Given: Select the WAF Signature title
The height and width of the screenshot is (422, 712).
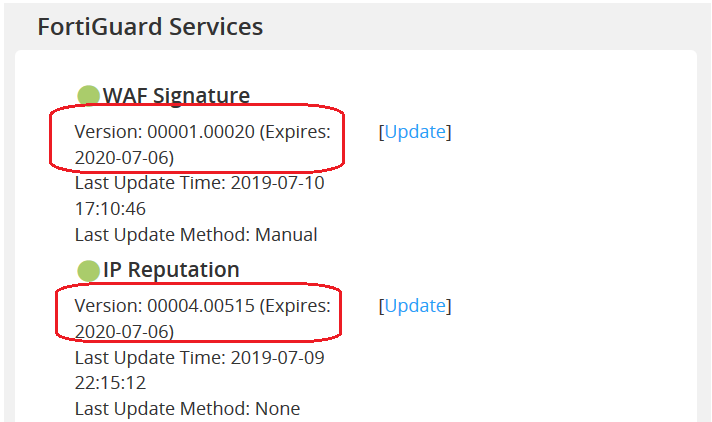Looking at the screenshot, I should [x=176, y=96].
